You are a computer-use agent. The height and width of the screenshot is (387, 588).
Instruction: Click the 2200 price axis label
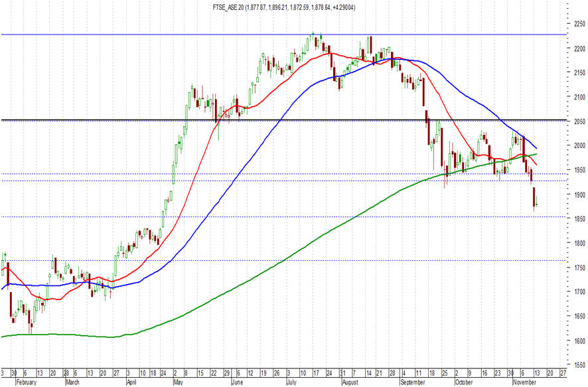[579, 48]
